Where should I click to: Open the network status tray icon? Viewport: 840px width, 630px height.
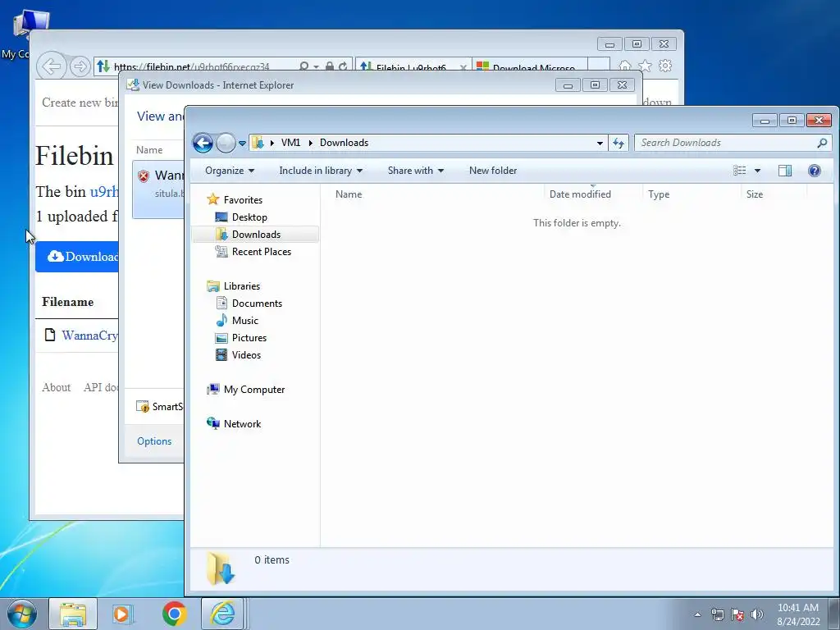717,614
